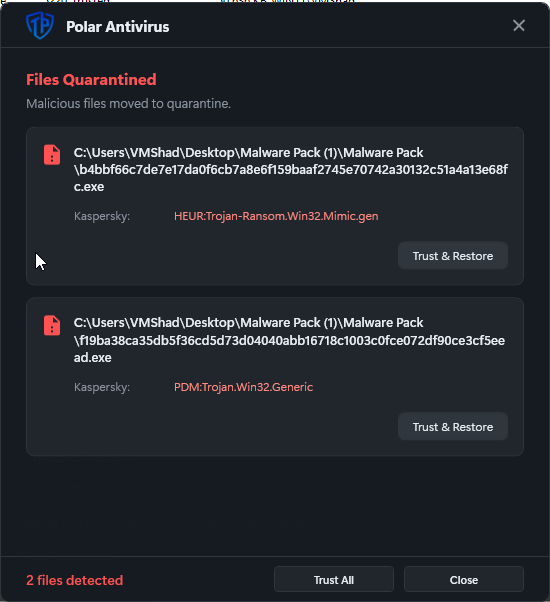
Task: Close the dialog with the X icon
Action: coord(519,26)
